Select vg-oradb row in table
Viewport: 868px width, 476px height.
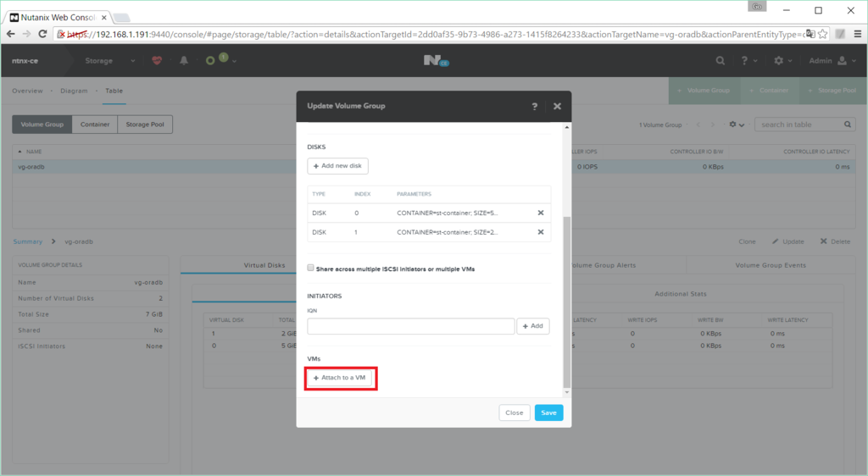pyautogui.click(x=433, y=166)
